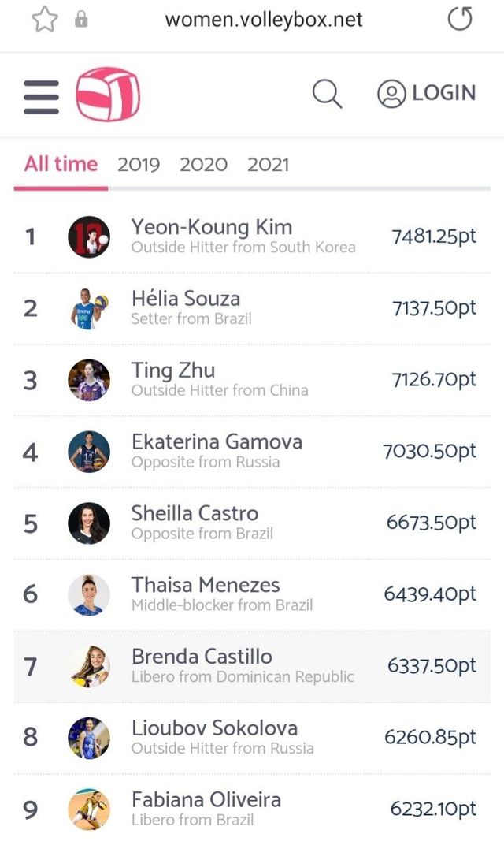The height and width of the screenshot is (845, 504).
Task: Click Thaisa Menezes' avatar photo
Action: (89, 594)
